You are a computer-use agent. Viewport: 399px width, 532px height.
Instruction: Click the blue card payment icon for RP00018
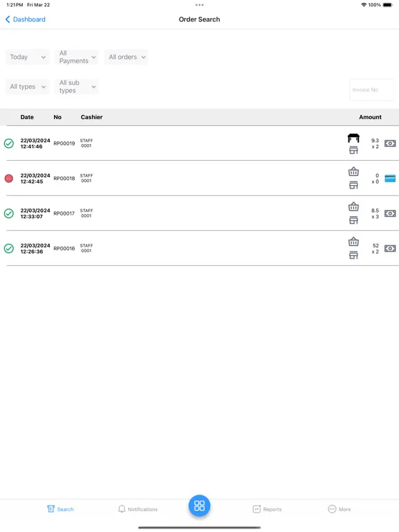coord(390,179)
